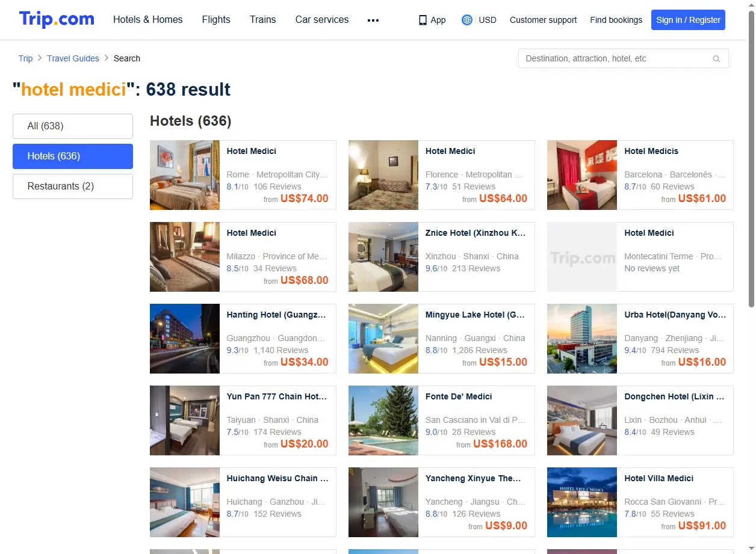The image size is (756, 554).
Task: Click Find bookings link
Action: coord(616,20)
